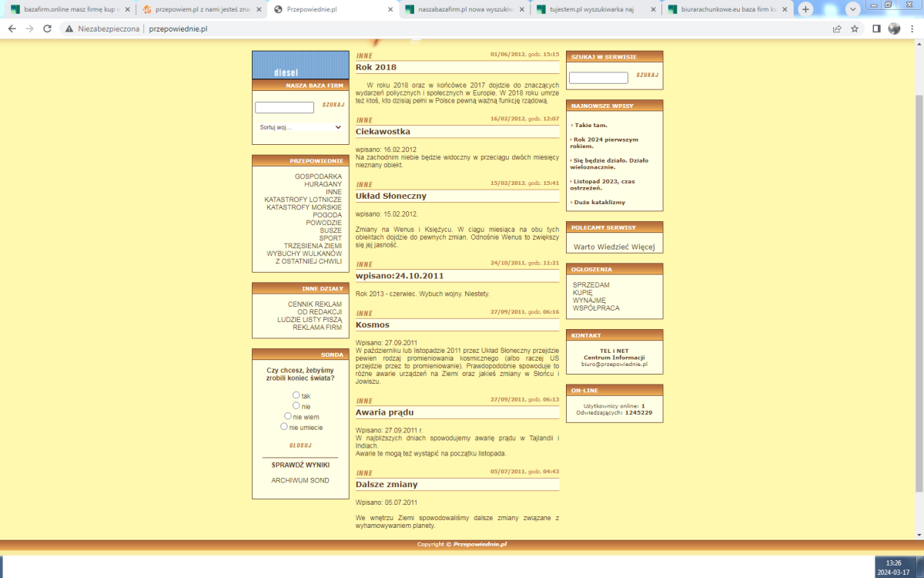The image size is (924, 578).
Task: Click the 'Rok 2024 pierwszym rokiem' entry
Action: click(x=605, y=143)
